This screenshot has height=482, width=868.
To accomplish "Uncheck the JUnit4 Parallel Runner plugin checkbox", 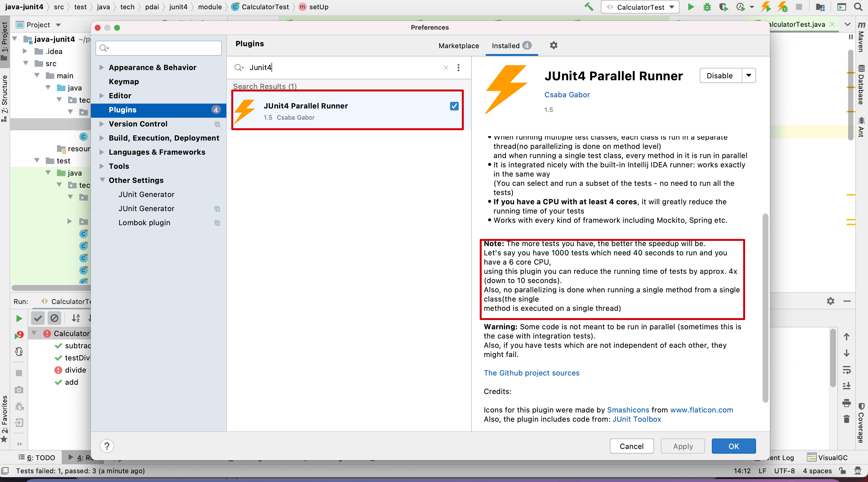I will tap(454, 106).
